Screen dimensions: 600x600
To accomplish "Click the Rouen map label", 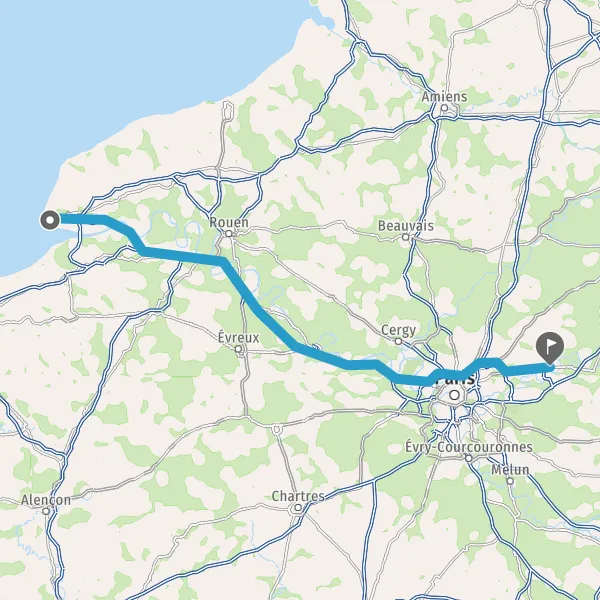I will point(229,222).
